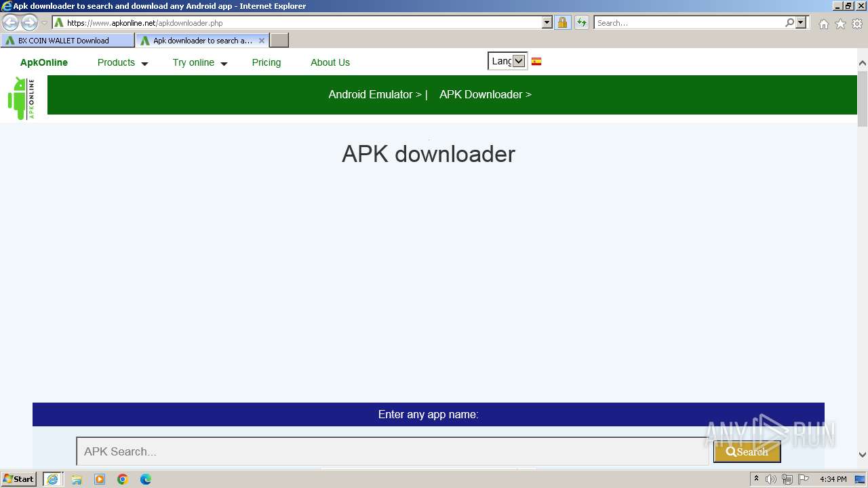Open the Action Center flag icon
The image size is (868, 488).
804,479
